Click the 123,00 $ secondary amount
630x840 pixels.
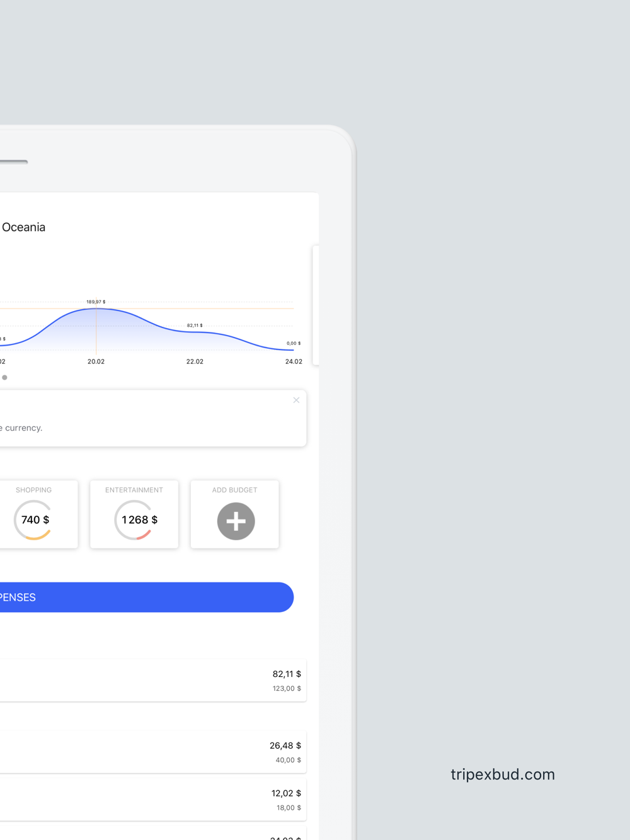point(287,688)
